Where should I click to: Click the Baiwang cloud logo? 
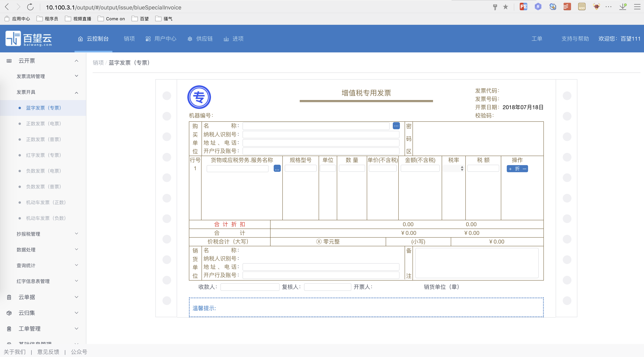click(29, 38)
